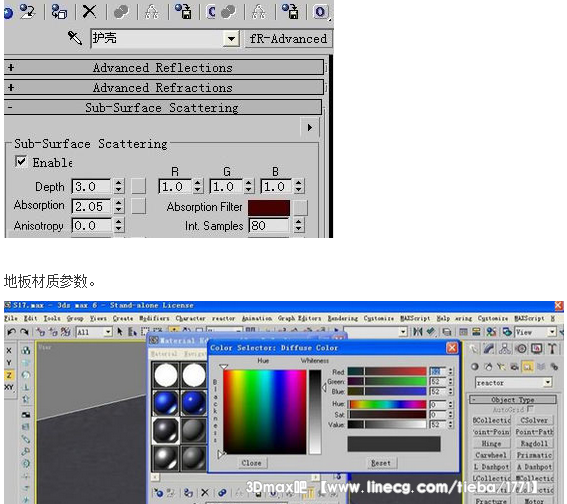Screen dimensions: 567x504
Task: Click the Hue slider bar
Action: [387, 404]
